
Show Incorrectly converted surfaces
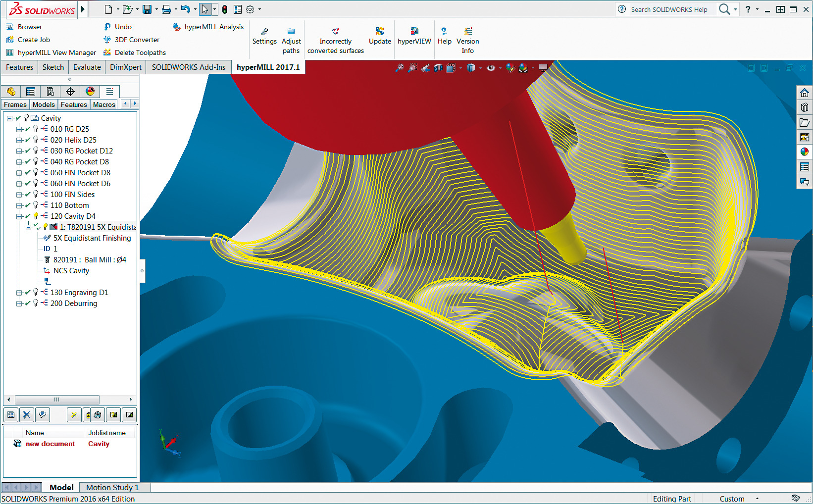[336, 41]
